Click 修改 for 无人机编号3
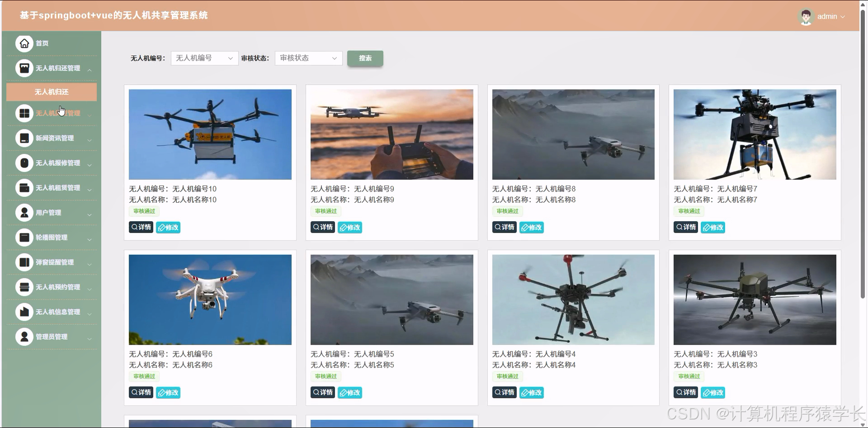Screen dimensions: 868x428 pos(713,393)
